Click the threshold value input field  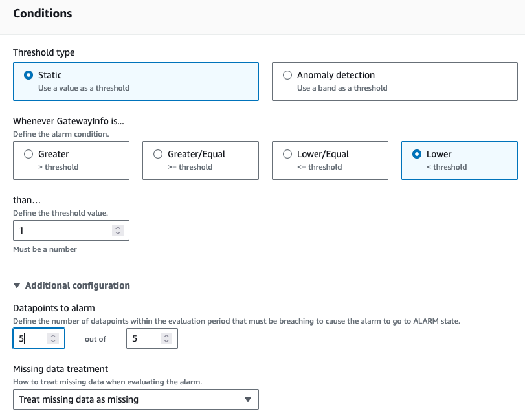point(58,230)
